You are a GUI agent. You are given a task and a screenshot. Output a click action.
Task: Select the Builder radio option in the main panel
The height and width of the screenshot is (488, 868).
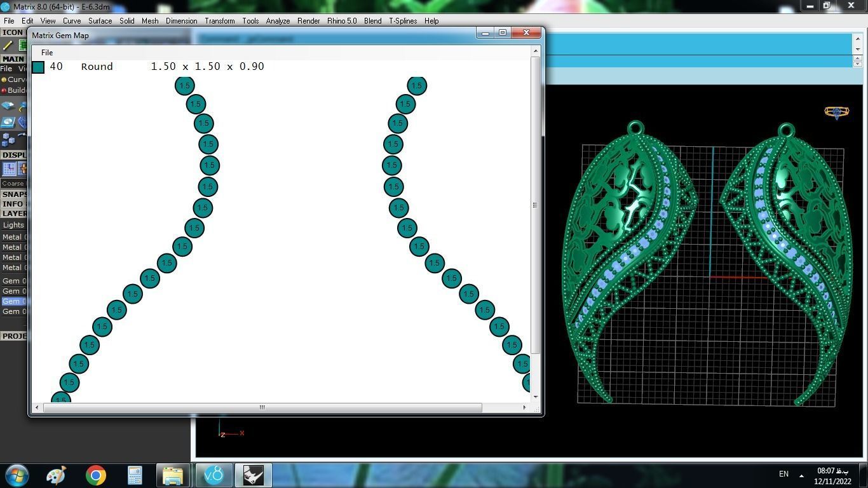pos(13,90)
